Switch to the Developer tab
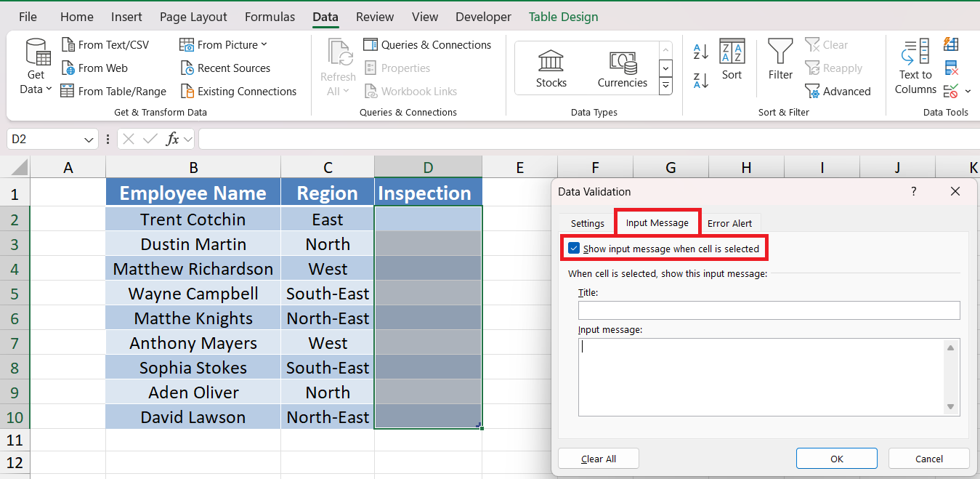The width and height of the screenshot is (980, 479). pyautogui.click(x=483, y=17)
